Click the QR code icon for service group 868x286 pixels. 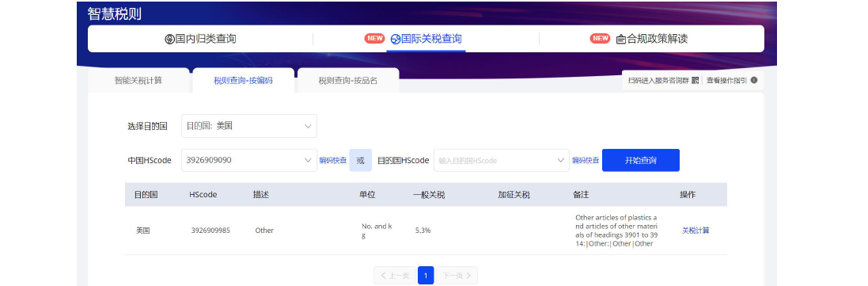tap(695, 80)
